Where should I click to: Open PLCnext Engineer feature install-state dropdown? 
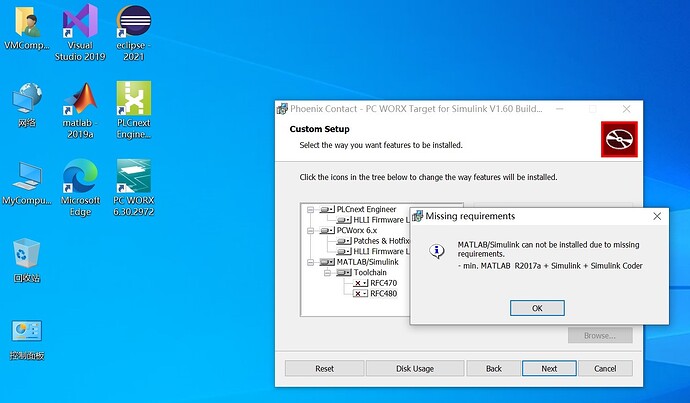coord(327,209)
